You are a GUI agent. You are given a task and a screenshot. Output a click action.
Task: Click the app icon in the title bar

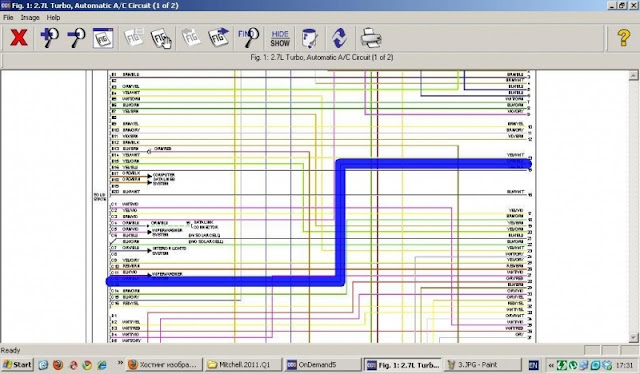[x=6, y=5]
